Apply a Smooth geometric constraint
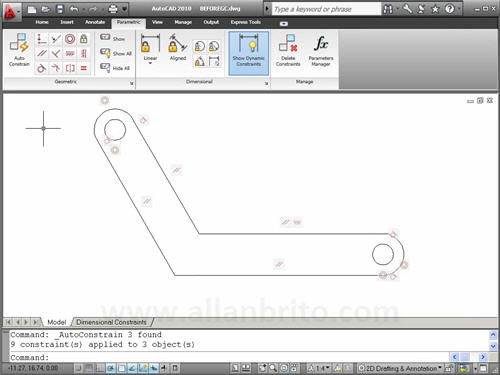 tap(56, 68)
